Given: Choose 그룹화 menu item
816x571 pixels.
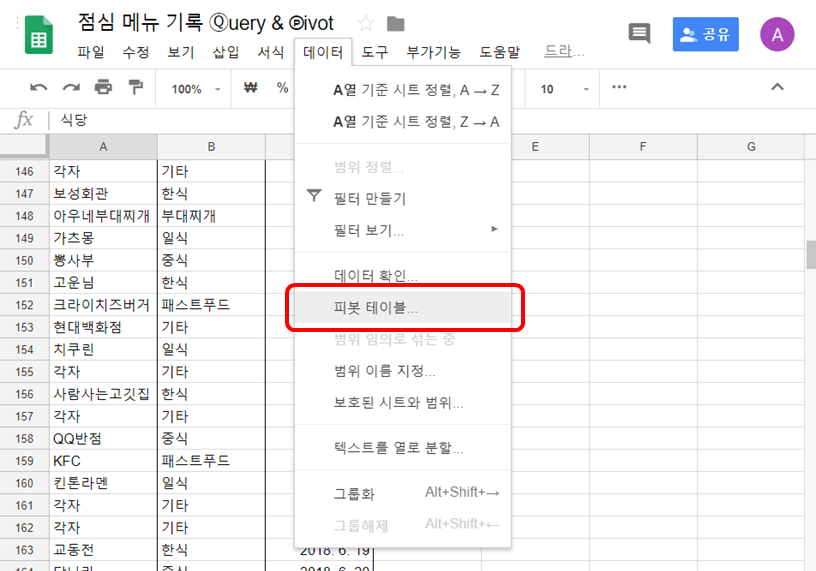Looking at the screenshot, I should coord(403,493).
